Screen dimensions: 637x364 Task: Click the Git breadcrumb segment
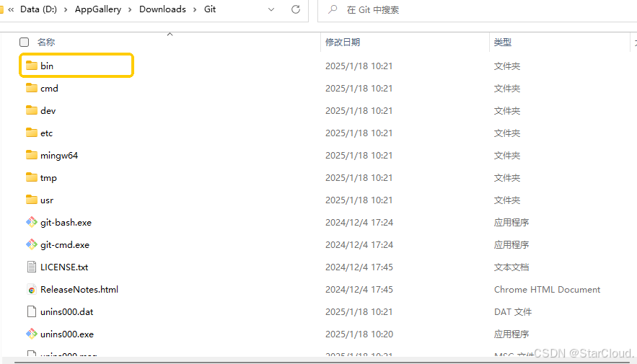click(210, 9)
